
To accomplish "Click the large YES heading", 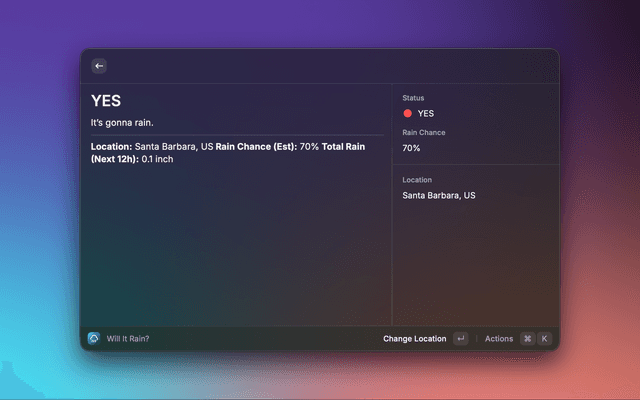I will (x=106, y=101).
